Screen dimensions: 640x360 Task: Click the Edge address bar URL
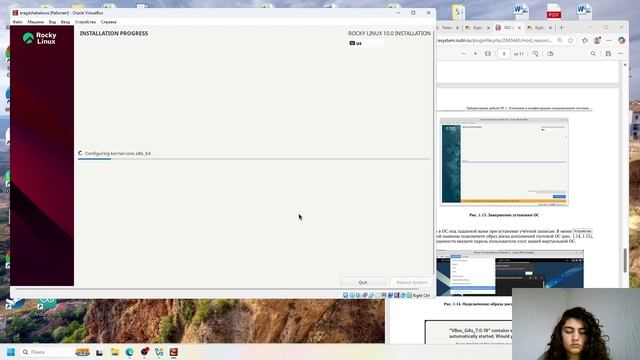[x=495, y=40]
